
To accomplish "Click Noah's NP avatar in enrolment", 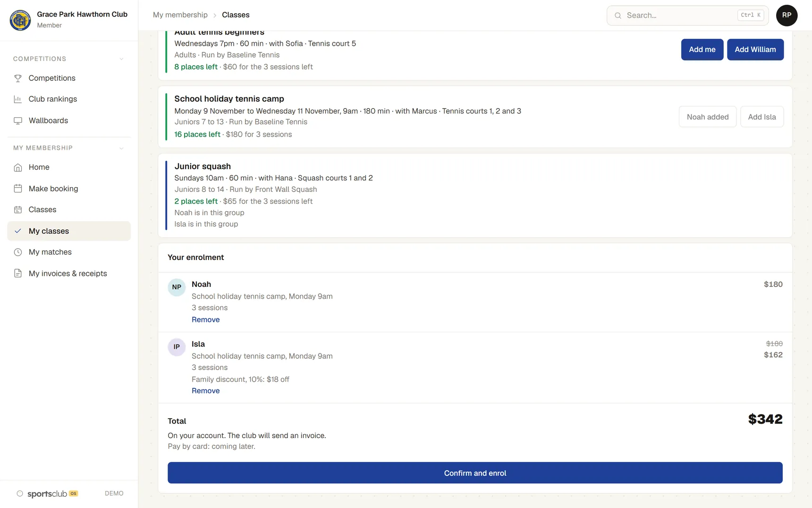I will (177, 287).
